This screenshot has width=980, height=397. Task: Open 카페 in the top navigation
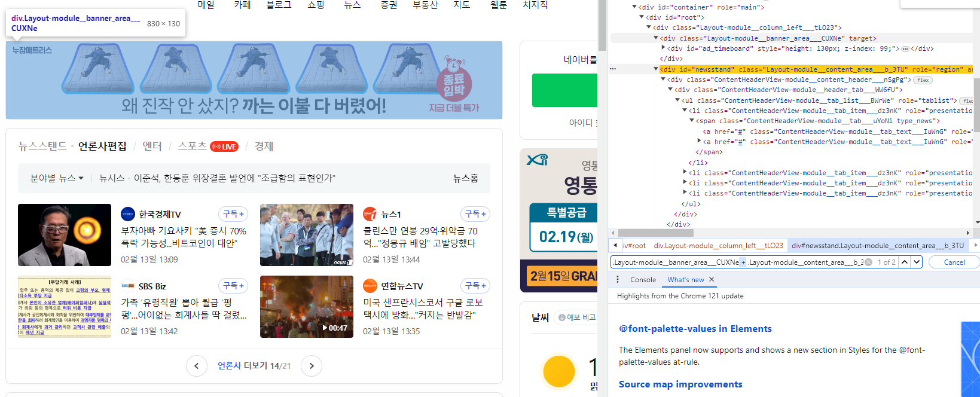pos(242,5)
